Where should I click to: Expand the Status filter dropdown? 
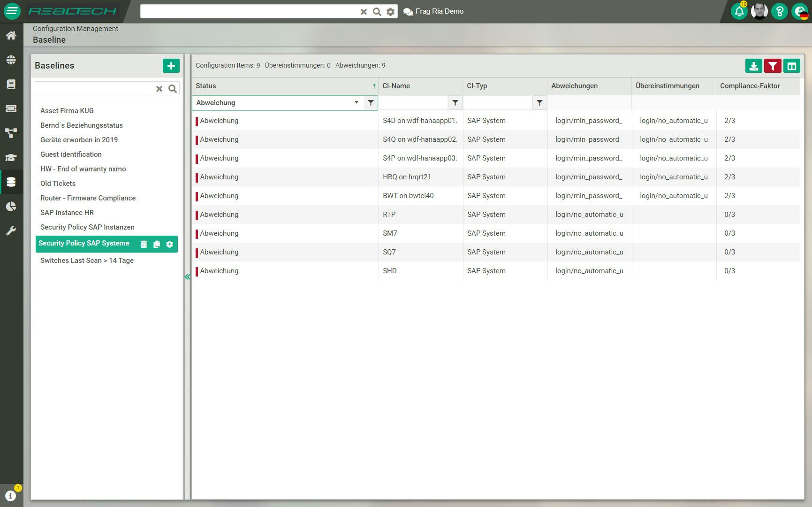[357, 102]
